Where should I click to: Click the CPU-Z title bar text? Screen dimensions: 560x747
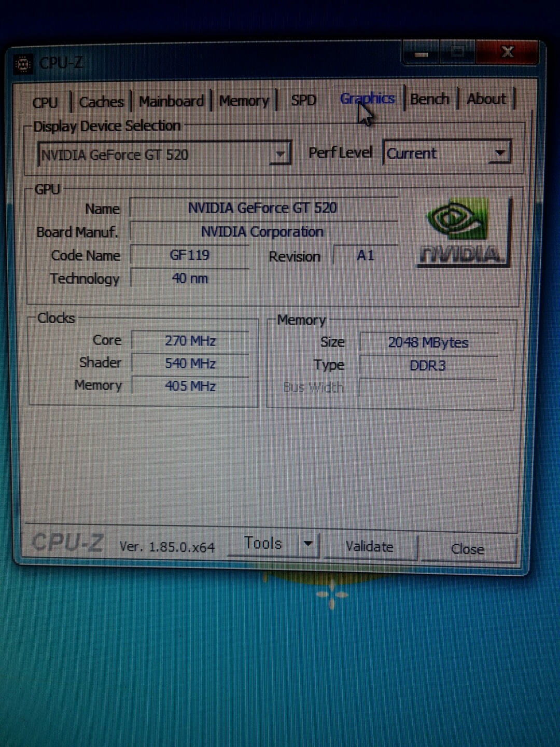(61, 63)
